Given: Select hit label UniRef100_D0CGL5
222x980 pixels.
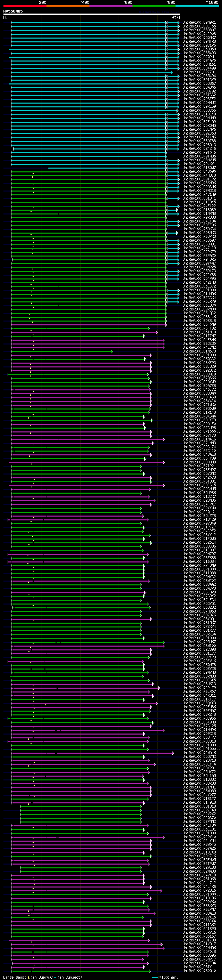Looking at the screenshot, I should pos(199,485).
